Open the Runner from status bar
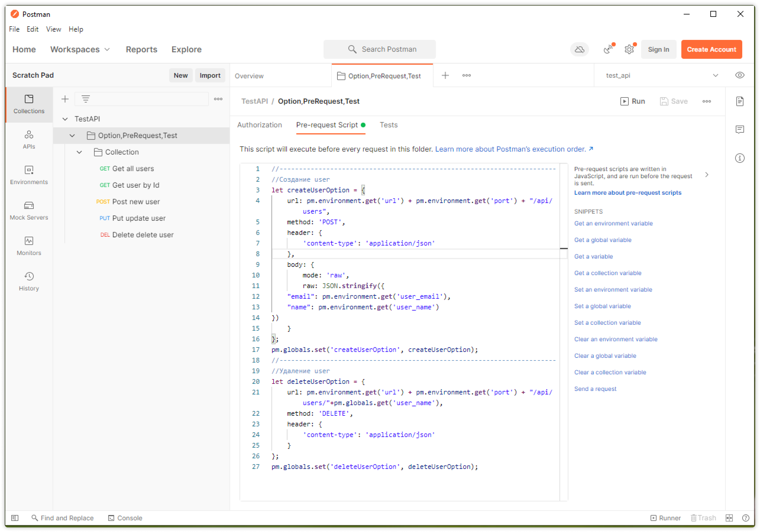760x532 pixels. pos(665,518)
